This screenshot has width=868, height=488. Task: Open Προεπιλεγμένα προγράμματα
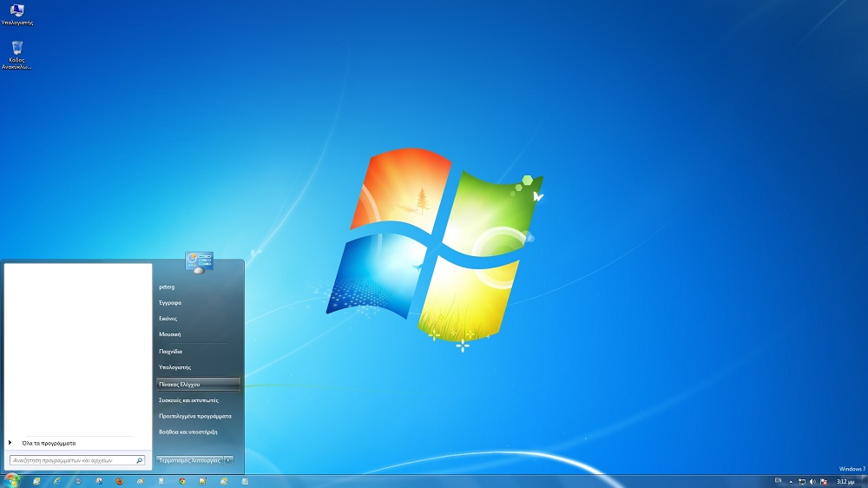pos(194,416)
